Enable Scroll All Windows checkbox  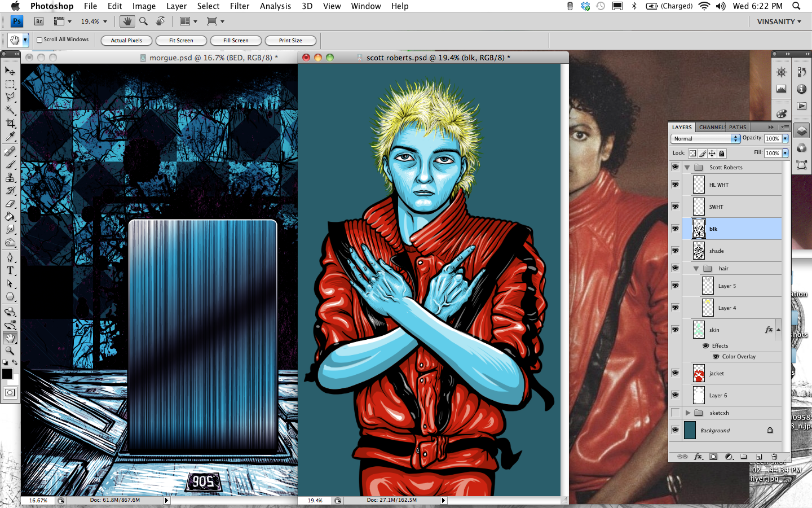click(x=40, y=40)
